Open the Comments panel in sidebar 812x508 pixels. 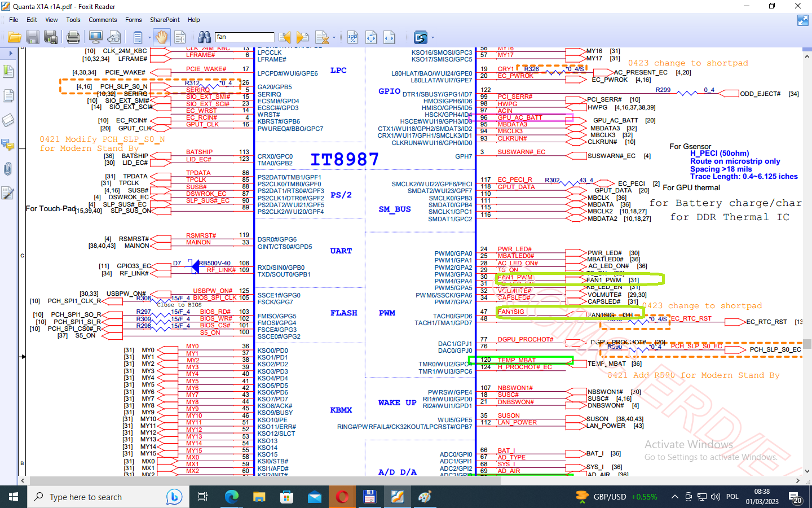click(x=8, y=144)
